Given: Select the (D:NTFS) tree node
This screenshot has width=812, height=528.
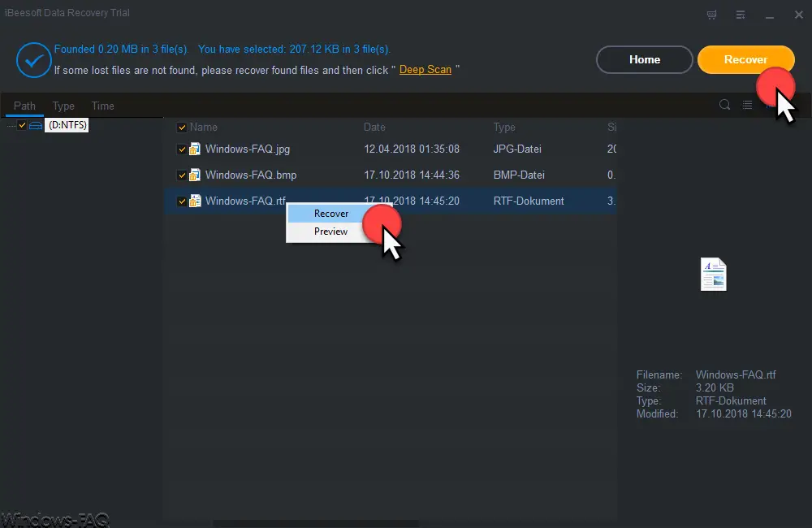Looking at the screenshot, I should coord(67,125).
